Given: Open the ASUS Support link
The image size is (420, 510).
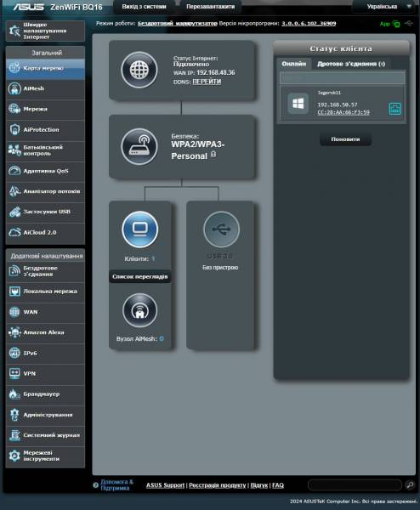Looking at the screenshot, I should [x=165, y=485].
